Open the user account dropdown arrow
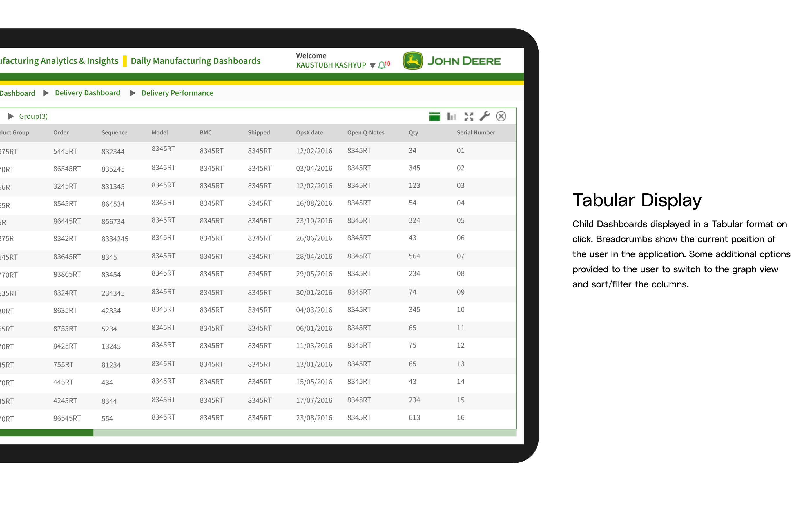Image resolution: width=812 pixels, height=507 pixels. pos(372,65)
